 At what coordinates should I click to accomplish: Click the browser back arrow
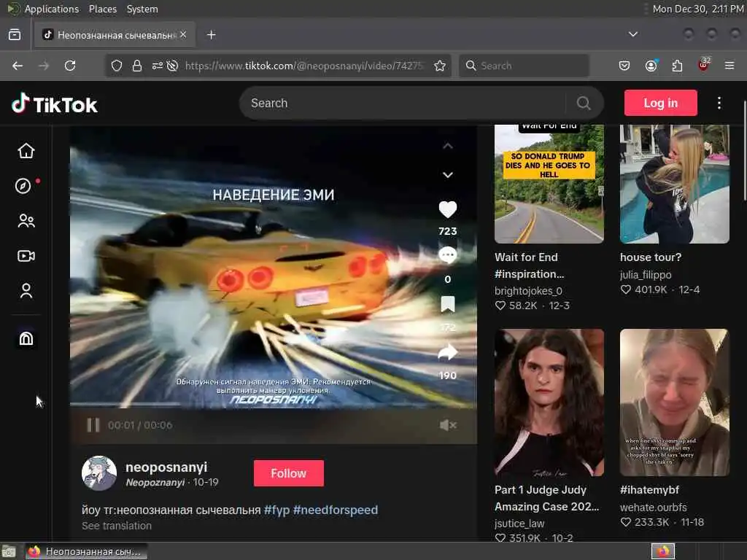(18, 66)
